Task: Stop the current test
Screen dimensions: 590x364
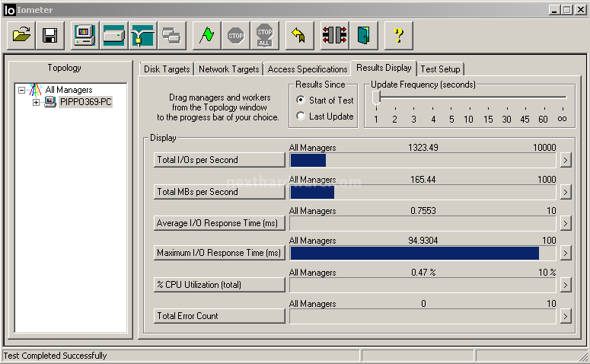Action: (236, 35)
